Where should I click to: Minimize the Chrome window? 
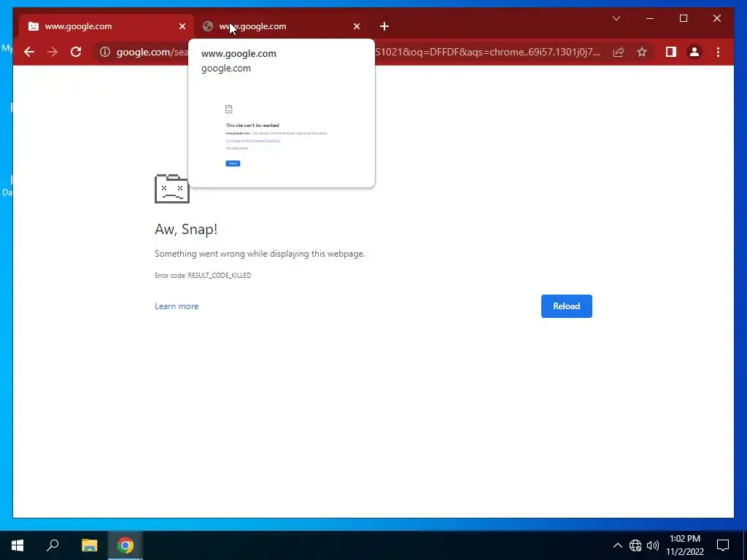pos(650,18)
